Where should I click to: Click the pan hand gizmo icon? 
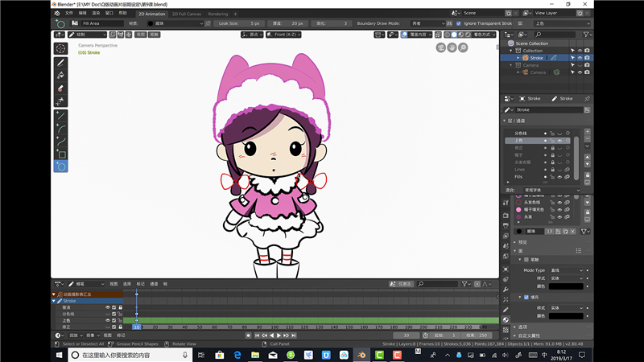point(452,47)
